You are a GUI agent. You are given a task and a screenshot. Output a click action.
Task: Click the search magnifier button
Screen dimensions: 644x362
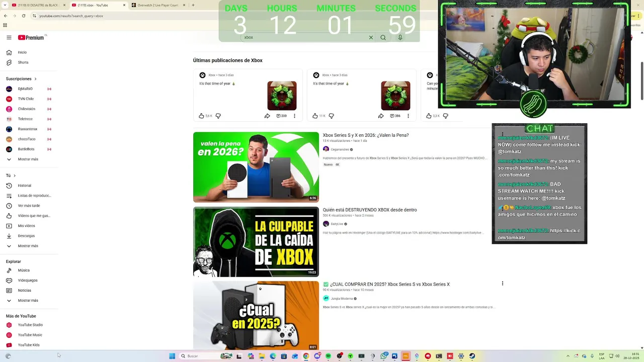383,37
